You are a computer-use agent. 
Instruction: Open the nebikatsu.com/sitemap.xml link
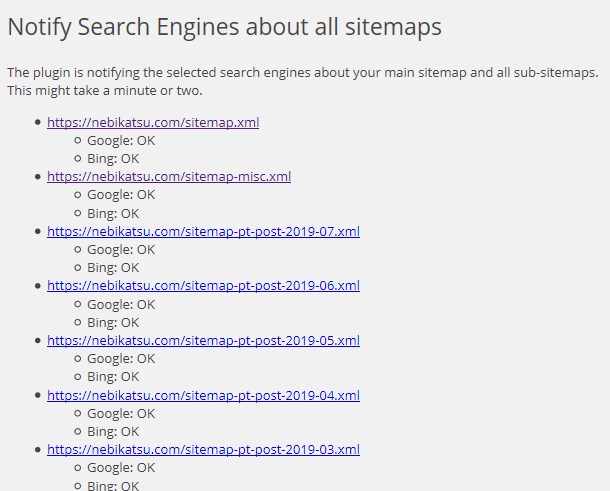[153, 122]
